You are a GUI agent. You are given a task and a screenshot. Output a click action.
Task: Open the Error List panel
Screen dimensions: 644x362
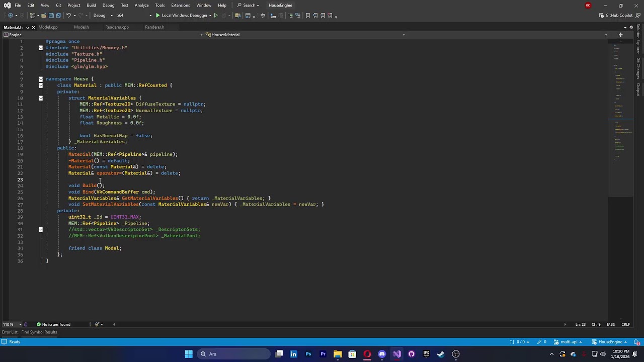10,332
